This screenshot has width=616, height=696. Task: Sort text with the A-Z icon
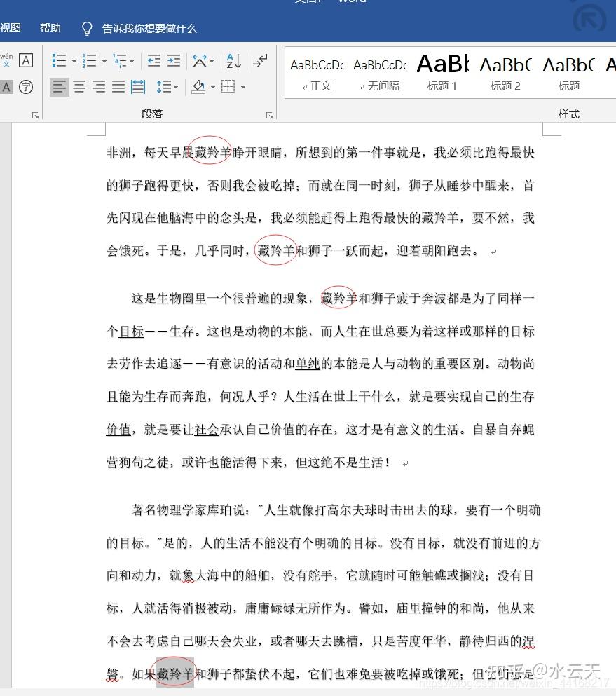click(x=233, y=61)
